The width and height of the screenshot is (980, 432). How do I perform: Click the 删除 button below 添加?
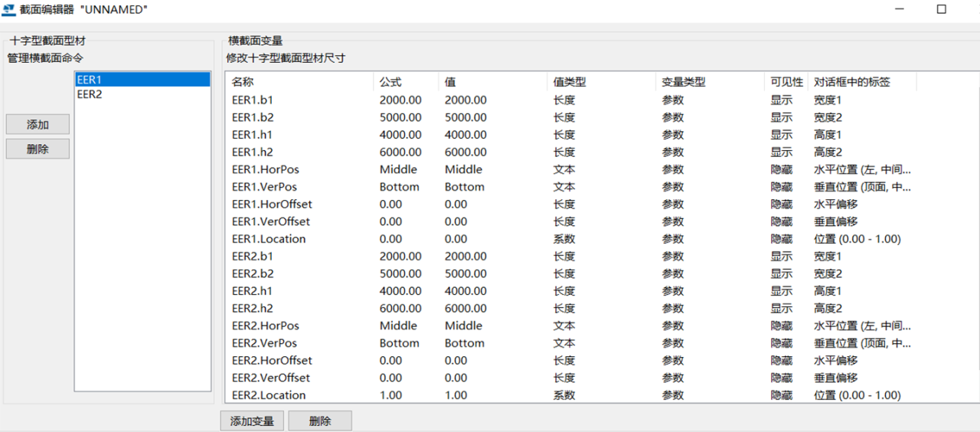click(x=38, y=149)
